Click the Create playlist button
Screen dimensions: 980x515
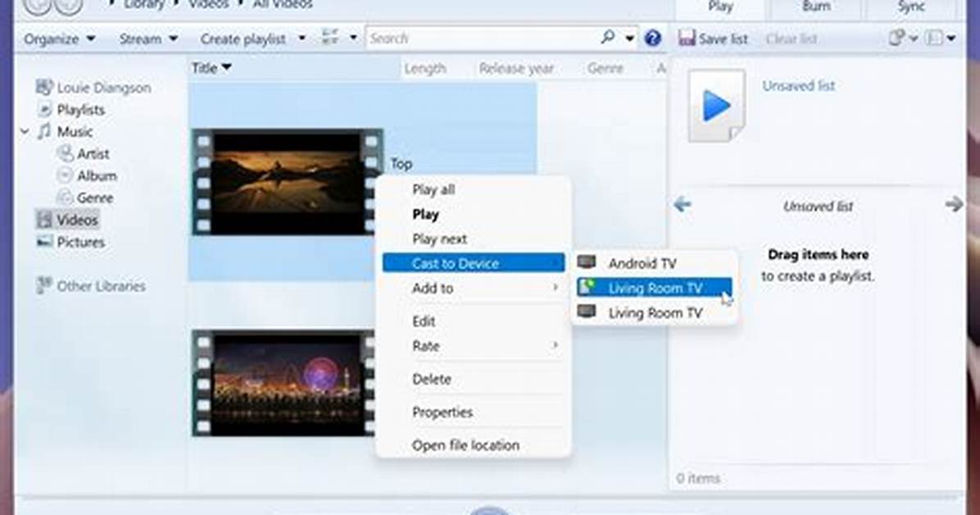[243, 39]
